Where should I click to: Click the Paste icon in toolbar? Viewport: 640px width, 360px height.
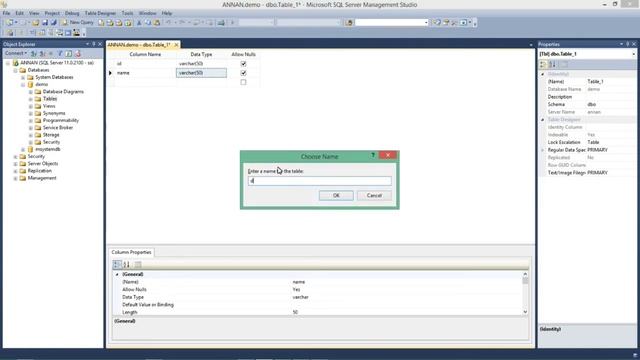click(x=157, y=22)
